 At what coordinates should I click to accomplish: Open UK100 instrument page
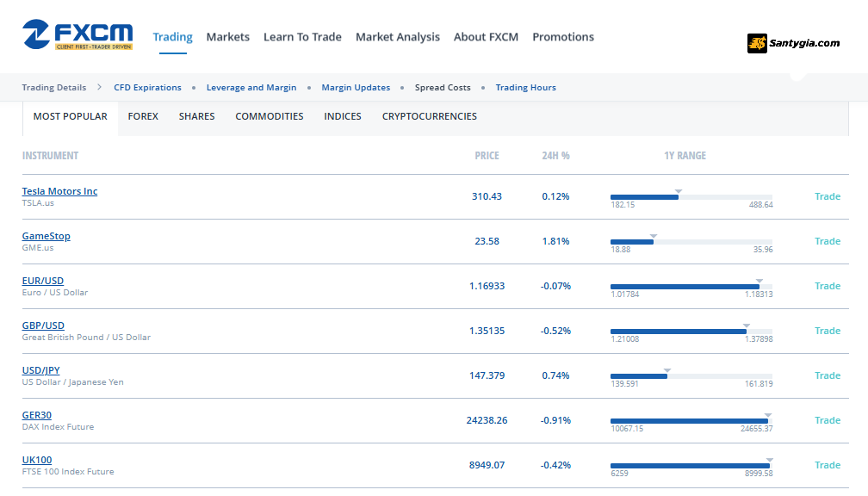point(37,460)
